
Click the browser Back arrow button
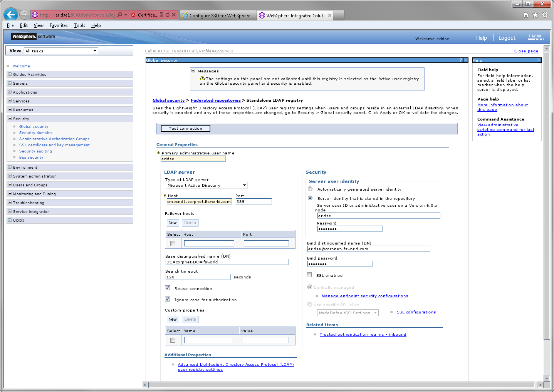point(10,15)
